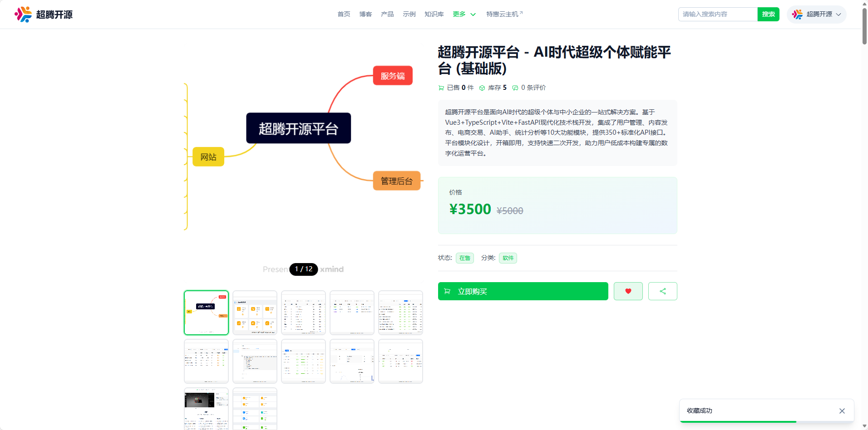Select the mind map product thumbnail
This screenshot has height=430, width=868.
(x=206, y=313)
